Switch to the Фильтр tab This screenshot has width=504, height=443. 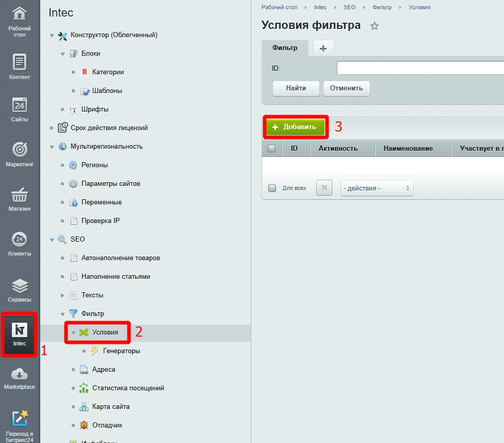[x=285, y=48]
